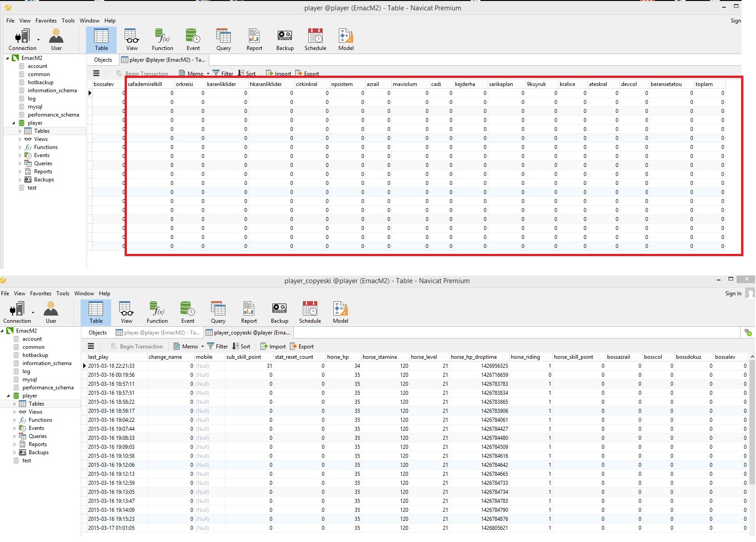Click Sign In link in lower window
The image size is (756, 542).
point(733,294)
